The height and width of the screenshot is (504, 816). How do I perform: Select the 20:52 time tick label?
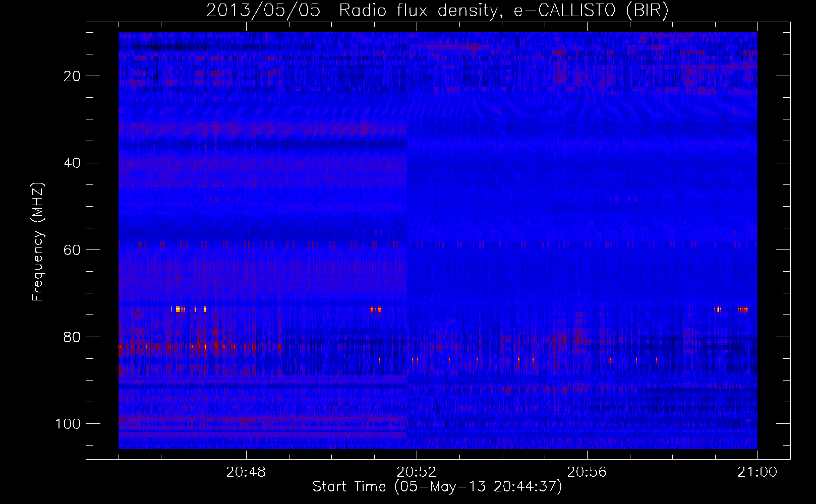[417, 472]
